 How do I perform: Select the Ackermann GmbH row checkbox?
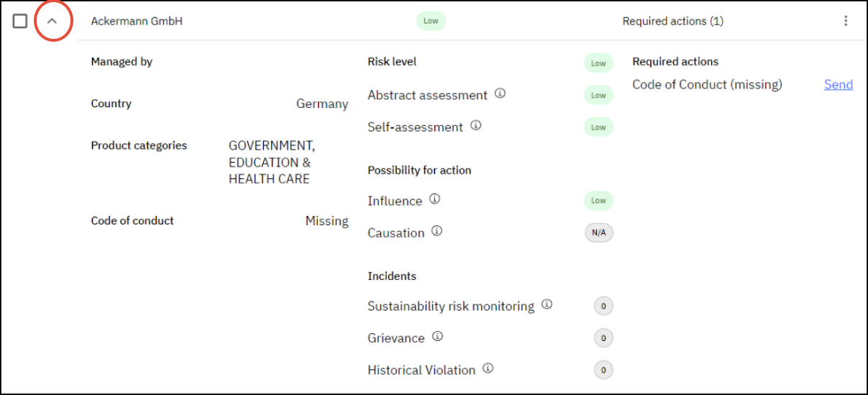(x=20, y=21)
